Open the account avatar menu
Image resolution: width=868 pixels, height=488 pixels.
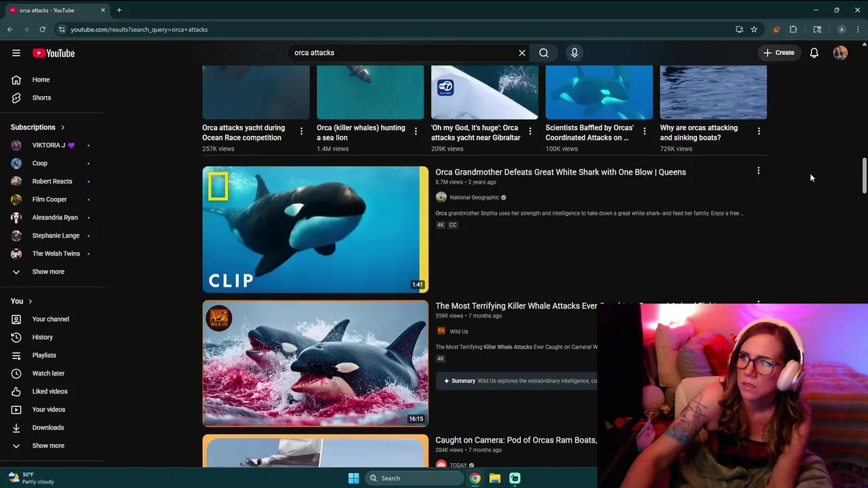coord(840,53)
